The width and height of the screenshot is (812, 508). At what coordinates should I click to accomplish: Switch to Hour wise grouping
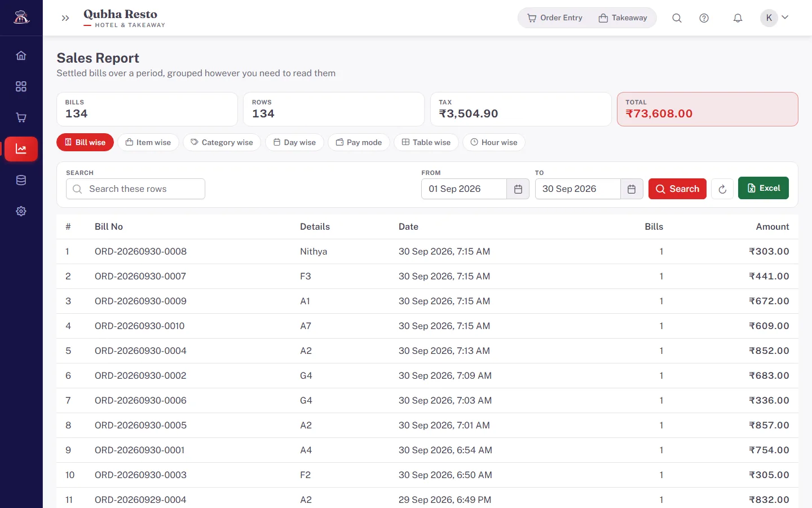[x=494, y=142]
